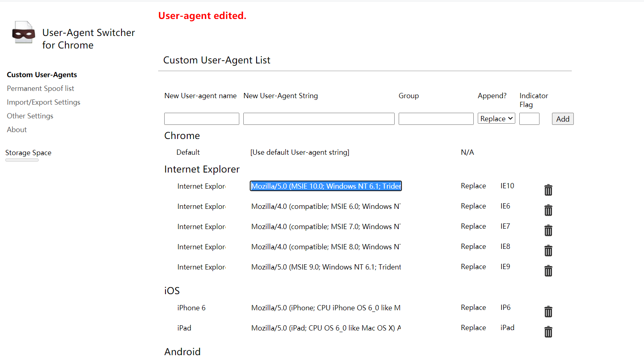Click the Internet Explorer name in IE10 row

click(201, 186)
